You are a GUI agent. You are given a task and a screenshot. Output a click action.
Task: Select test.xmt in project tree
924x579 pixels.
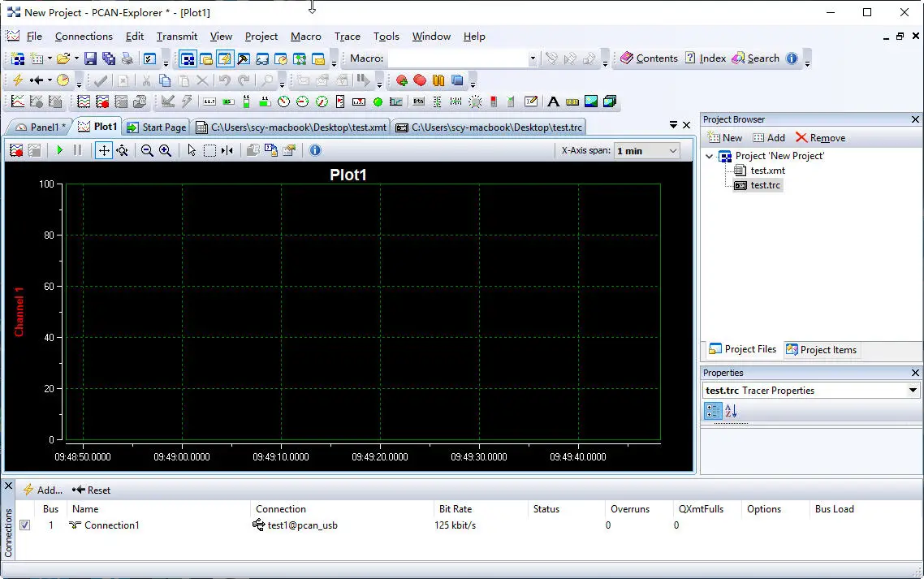(767, 171)
